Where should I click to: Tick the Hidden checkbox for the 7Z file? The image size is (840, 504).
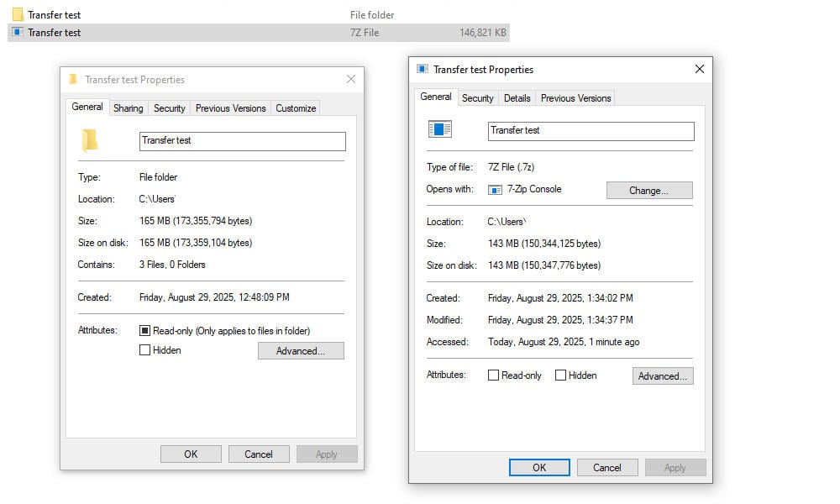(x=560, y=375)
